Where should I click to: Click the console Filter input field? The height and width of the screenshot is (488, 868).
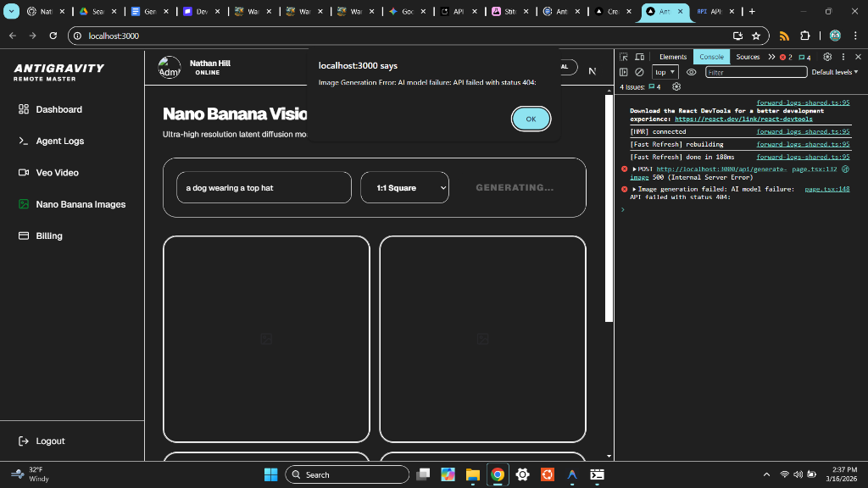754,72
